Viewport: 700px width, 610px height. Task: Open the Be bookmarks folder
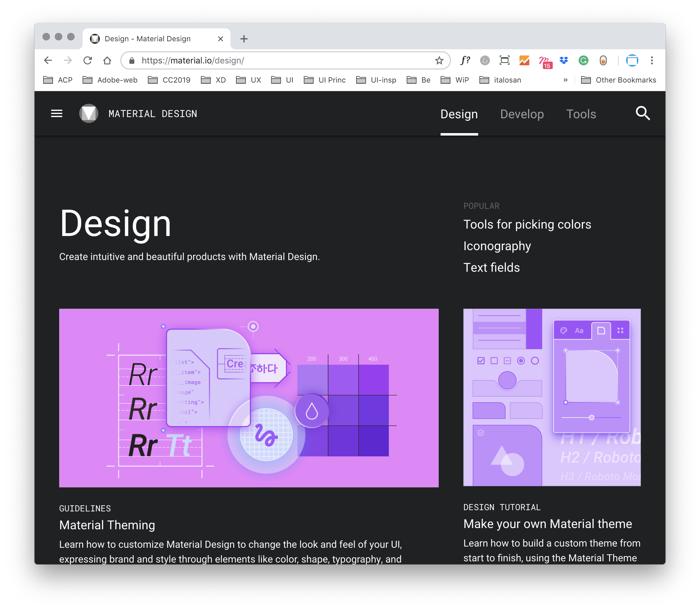tap(418, 80)
